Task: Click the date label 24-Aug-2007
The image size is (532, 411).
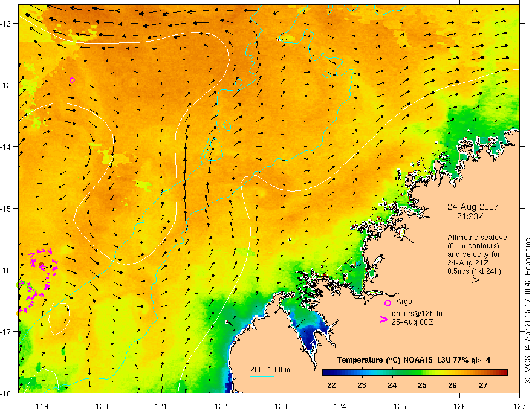Action: 473,207
